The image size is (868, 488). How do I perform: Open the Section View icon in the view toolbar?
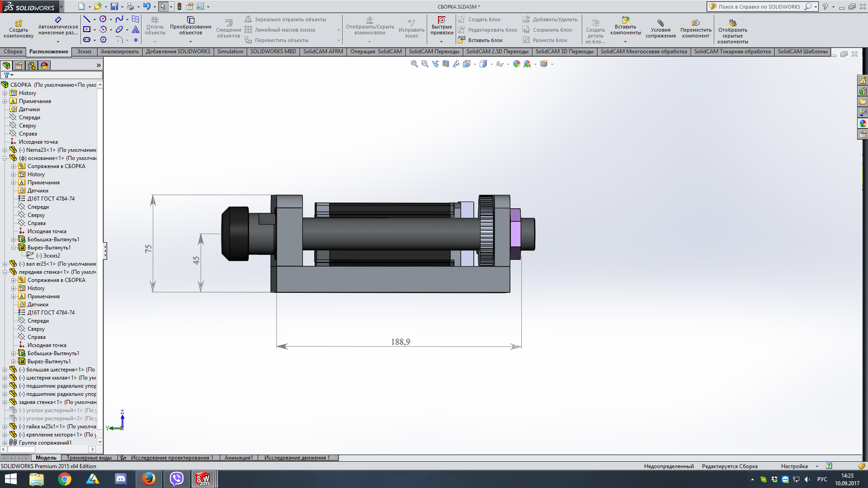point(446,64)
